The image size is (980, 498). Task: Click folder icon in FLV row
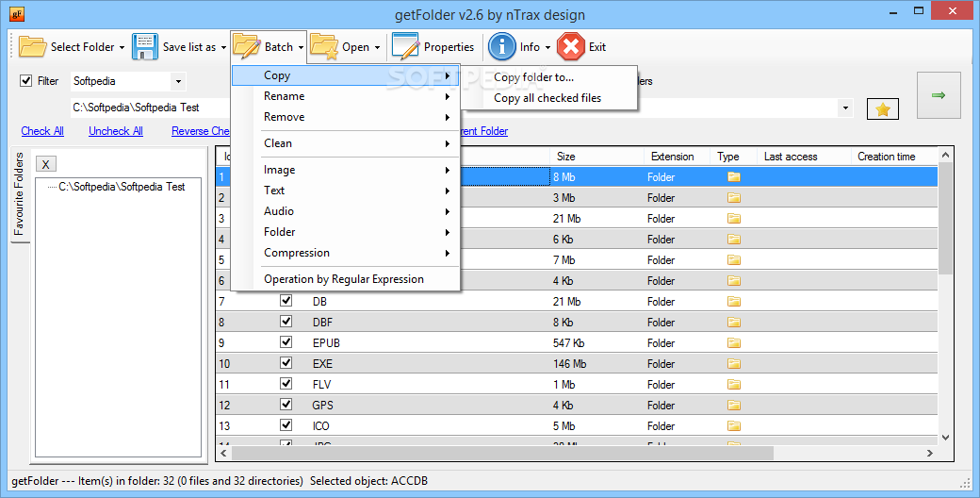click(734, 384)
